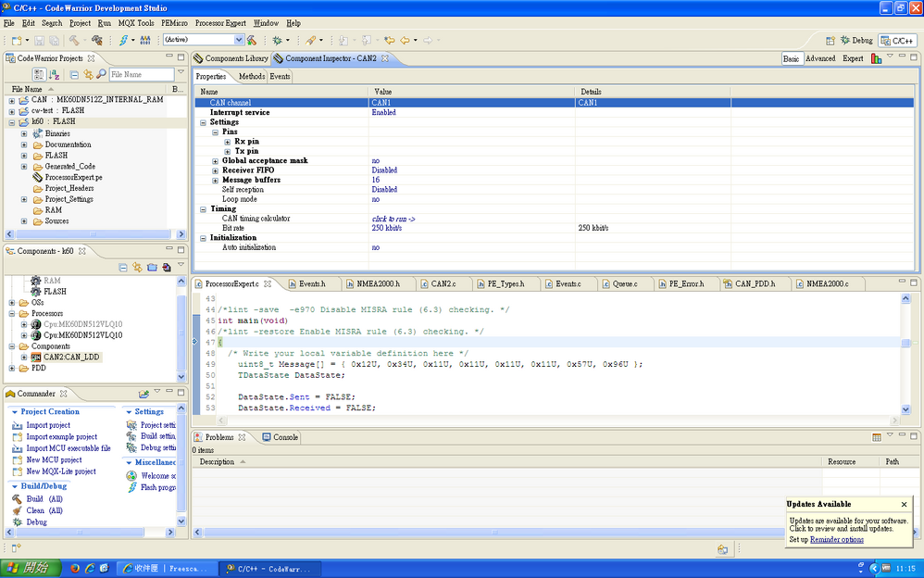
Task: Click the Build All hammers icon
Action: tap(96, 40)
